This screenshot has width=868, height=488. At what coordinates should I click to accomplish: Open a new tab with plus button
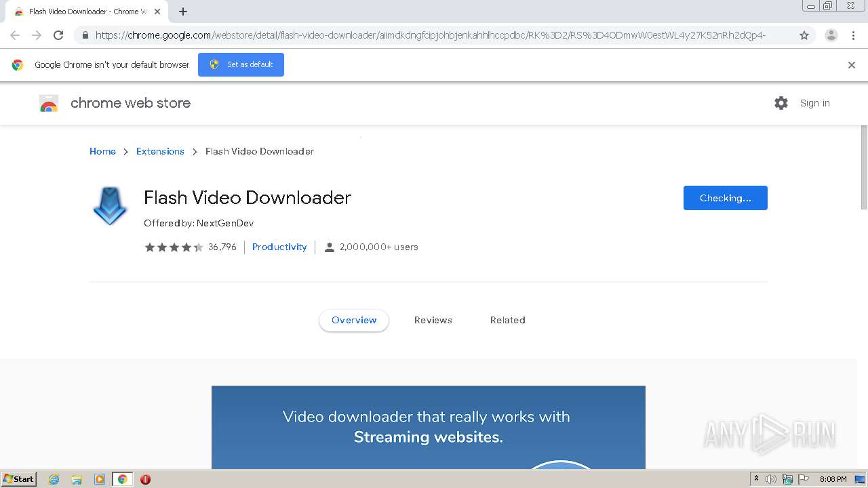[x=183, y=12]
